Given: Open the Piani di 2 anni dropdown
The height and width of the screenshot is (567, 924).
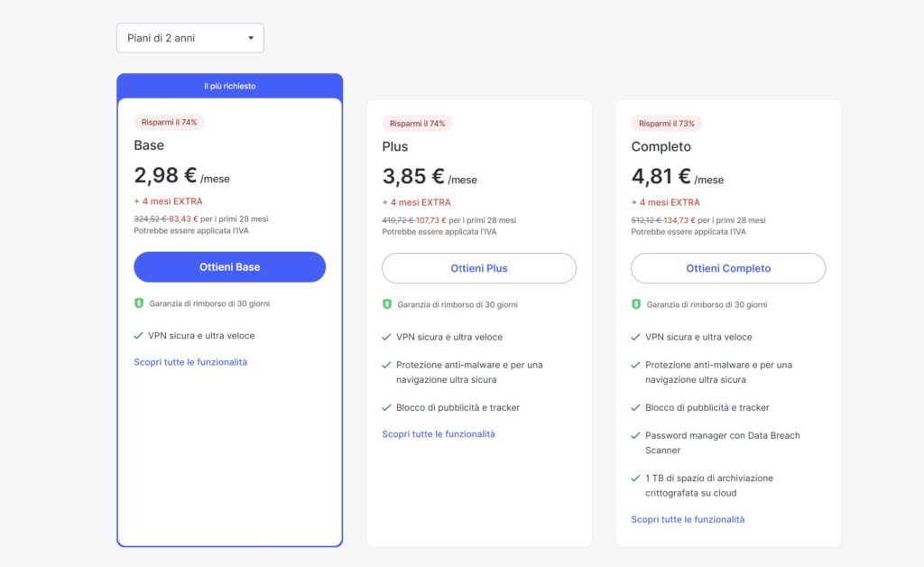Looking at the screenshot, I should pyautogui.click(x=189, y=38).
